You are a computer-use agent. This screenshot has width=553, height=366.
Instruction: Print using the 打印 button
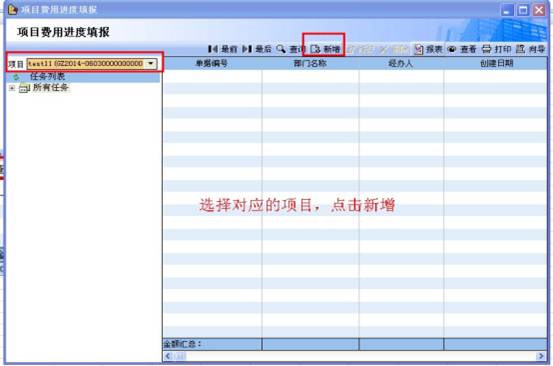[496, 49]
